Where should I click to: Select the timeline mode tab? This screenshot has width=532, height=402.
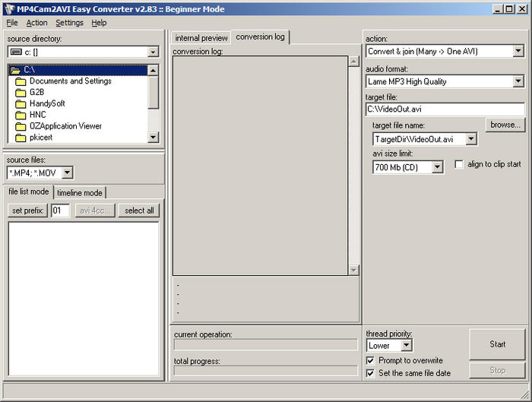pyautogui.click(x=80, y=193)
